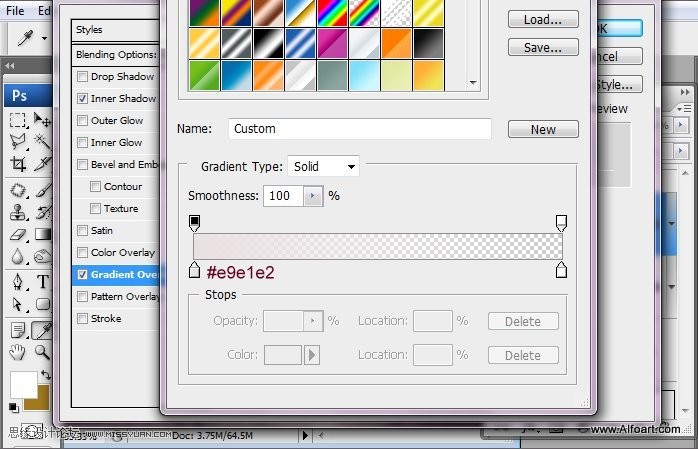Enable the Pattern Overlay effect
698x449 pixels.
click(x=82, y=296)
